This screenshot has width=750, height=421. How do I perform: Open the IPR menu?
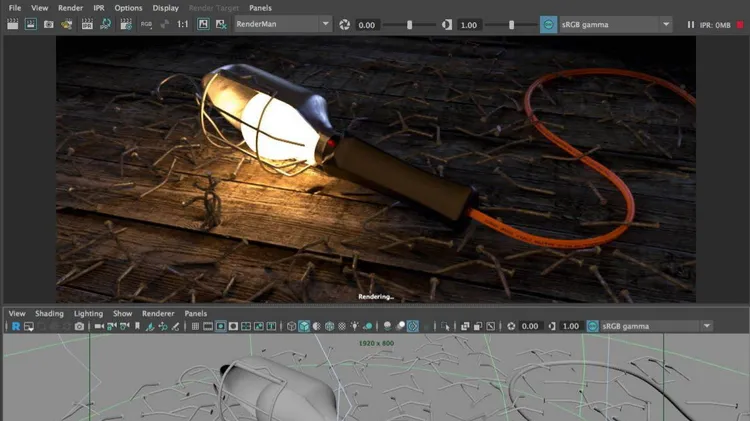point(99,8)
